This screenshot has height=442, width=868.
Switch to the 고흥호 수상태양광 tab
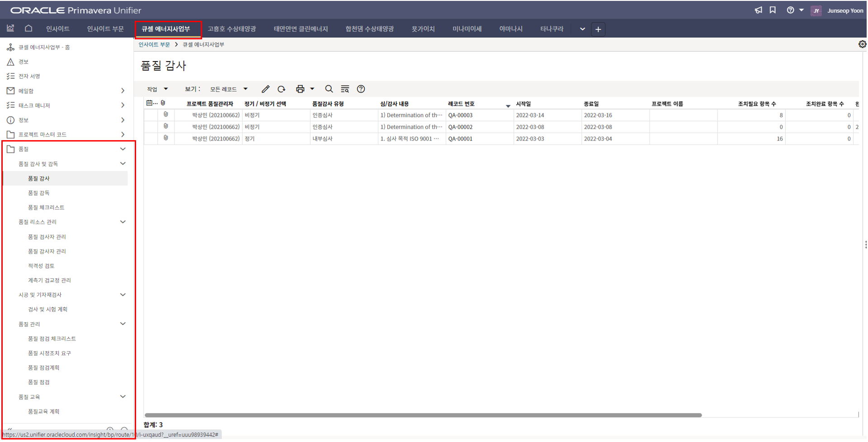[231, 29]
